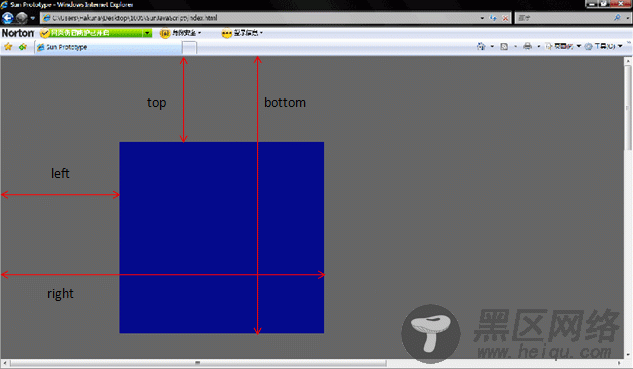Open the Home button dropdown arrow
The width and height of the screenshot is (633, 369).
click(492, 46)
